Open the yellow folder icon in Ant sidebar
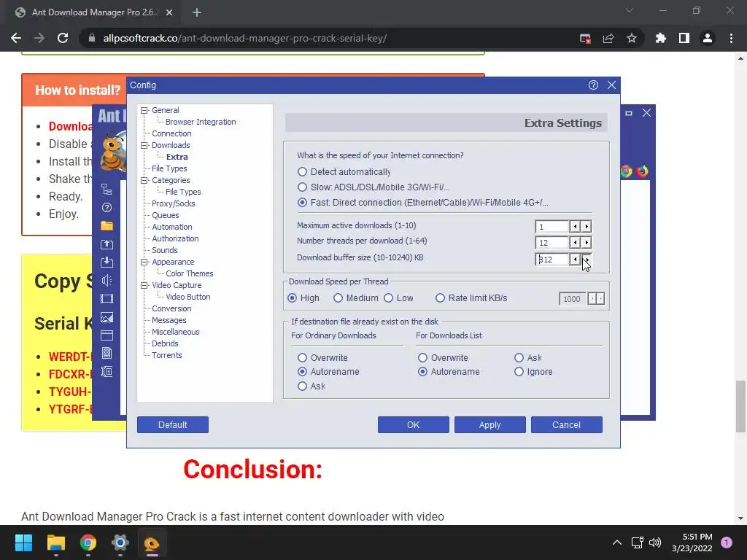This screenshot has height=560, width=747. (x=107, y=226)
